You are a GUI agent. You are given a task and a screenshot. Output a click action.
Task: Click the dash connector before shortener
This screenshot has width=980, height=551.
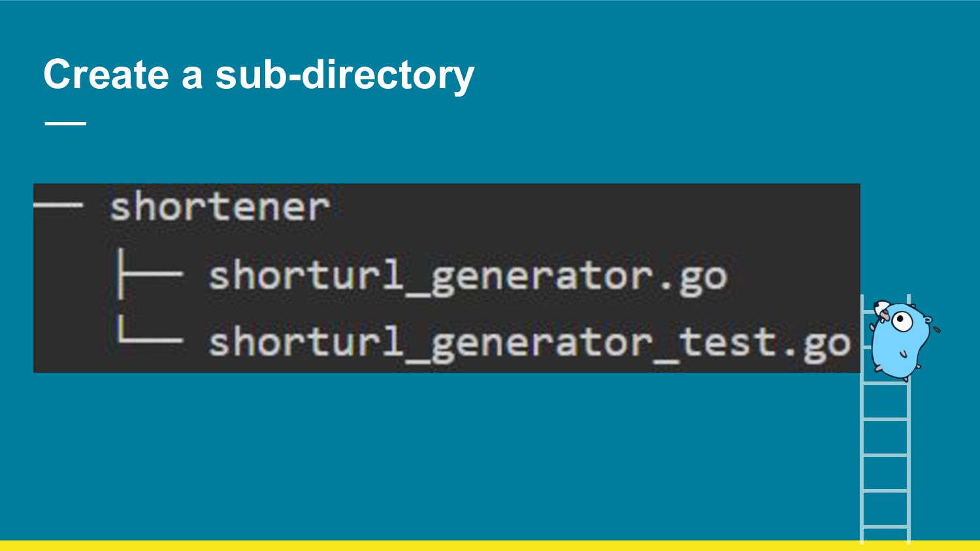tap(59, 205)
